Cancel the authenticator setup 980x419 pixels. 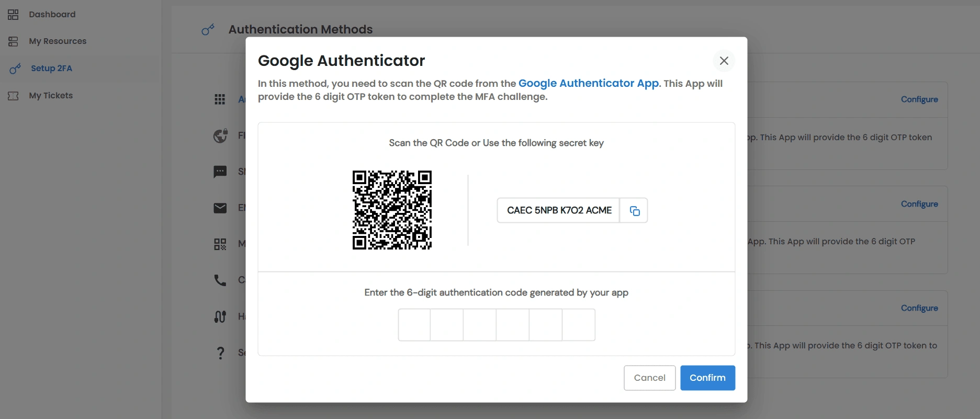[649, 378]
